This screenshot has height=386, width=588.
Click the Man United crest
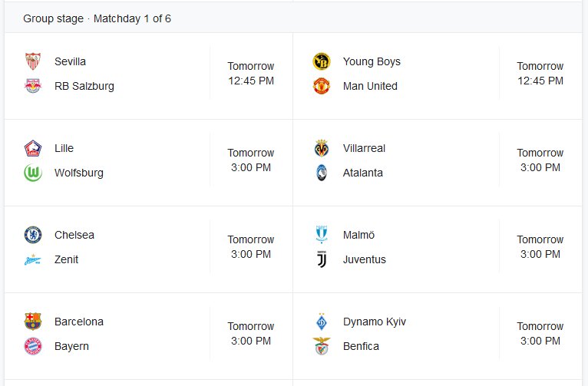click(x=322, y=86)
